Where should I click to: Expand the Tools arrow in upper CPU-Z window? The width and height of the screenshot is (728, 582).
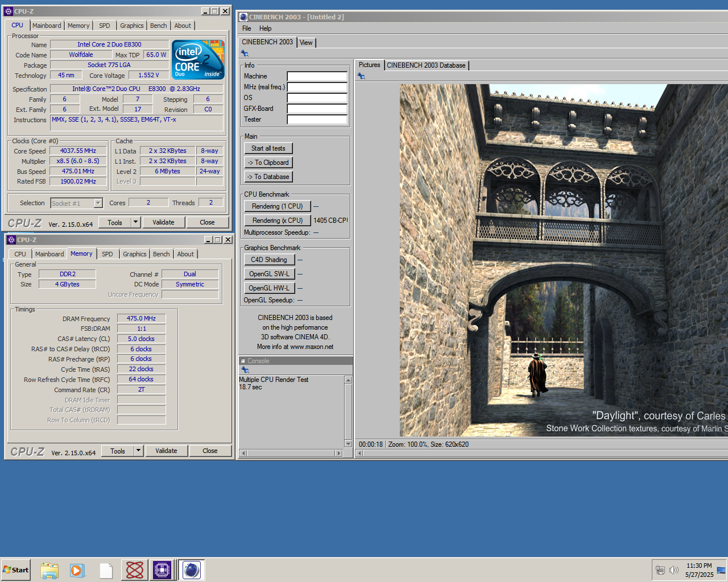(135, 222)
